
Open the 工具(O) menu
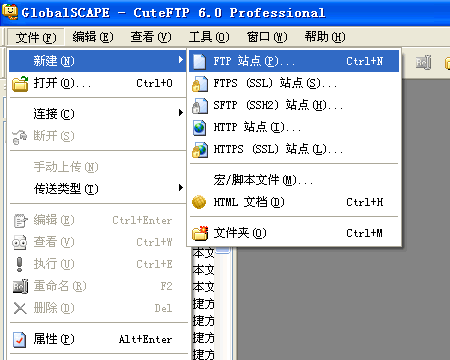click(209, 37)
